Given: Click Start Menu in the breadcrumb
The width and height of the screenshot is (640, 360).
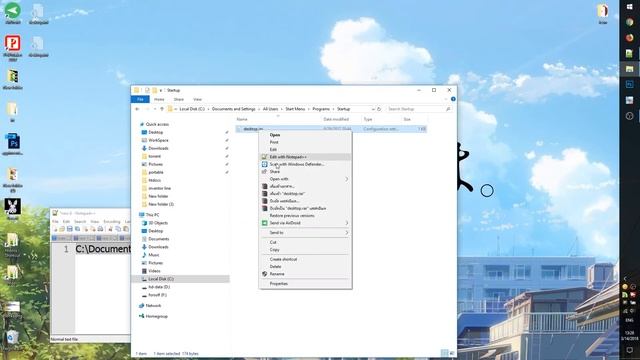Looking at the screenshot, I should coord(295,109).
